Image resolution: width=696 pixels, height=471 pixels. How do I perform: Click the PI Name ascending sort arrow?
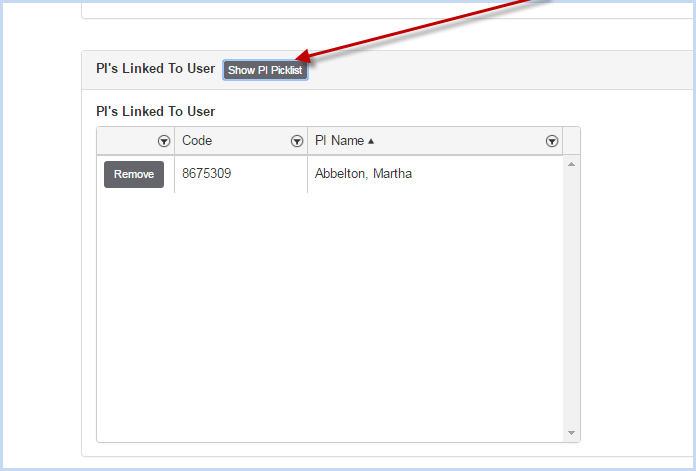(x=371, y=141)
